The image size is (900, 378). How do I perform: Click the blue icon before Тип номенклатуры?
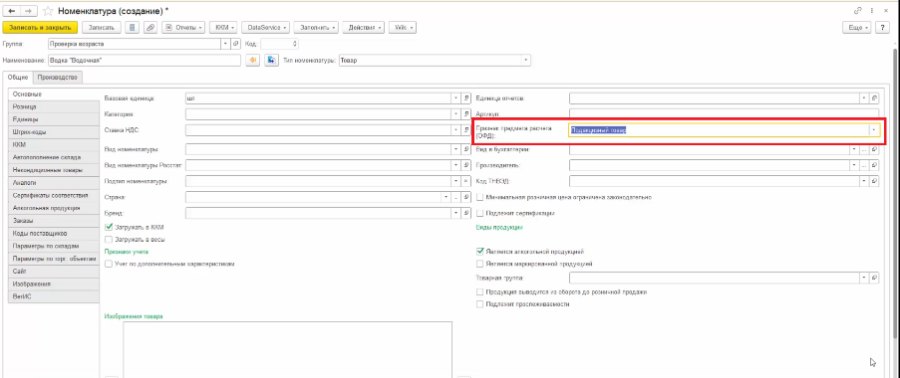(x=271, y=60)
